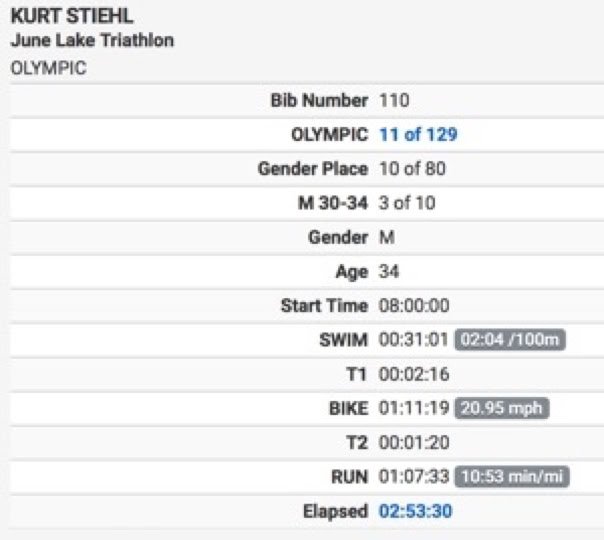604x540 pixels.
Task: Select the Bib Number value 110
Action: pos(394,101)
